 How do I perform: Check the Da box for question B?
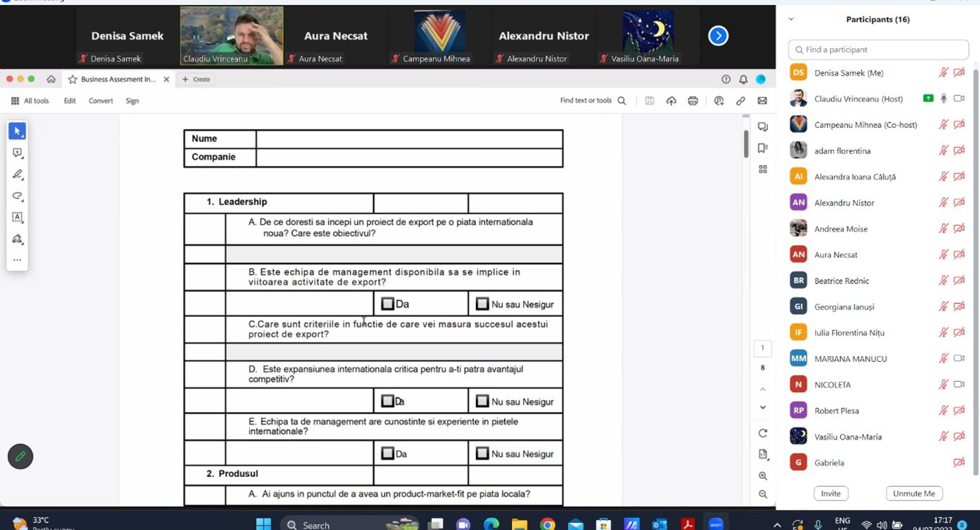[x=387, y=304]
